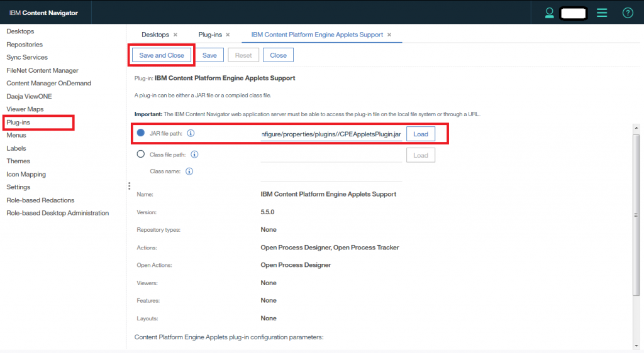Click the user profile icon
Viewport: 644px width, 353px height.
coord(549,13)
